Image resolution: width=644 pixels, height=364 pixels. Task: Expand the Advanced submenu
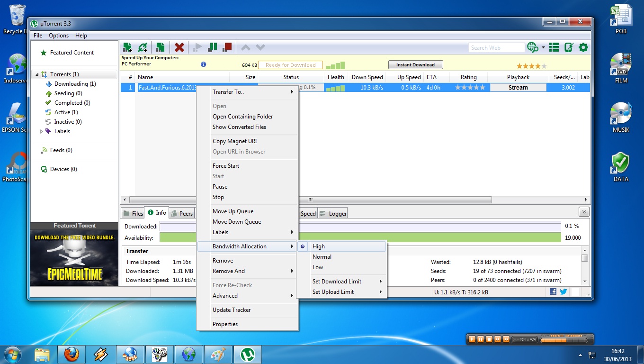coord(247,296)
